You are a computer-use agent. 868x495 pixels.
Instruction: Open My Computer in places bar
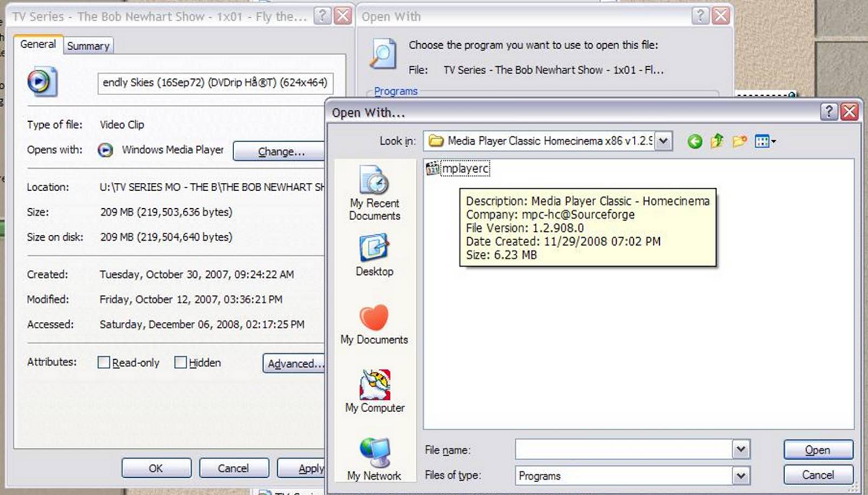pos(374,392)
